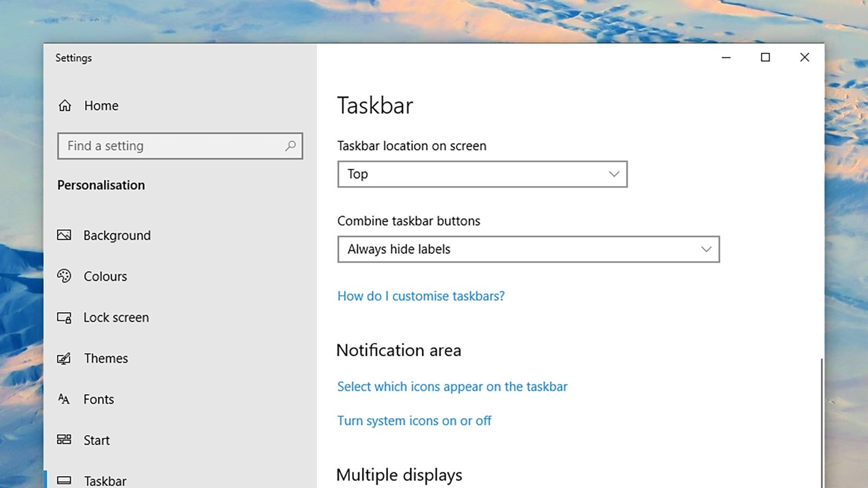Click the Themes brush icon
The image size is (868, 488).
coord(64,358)
